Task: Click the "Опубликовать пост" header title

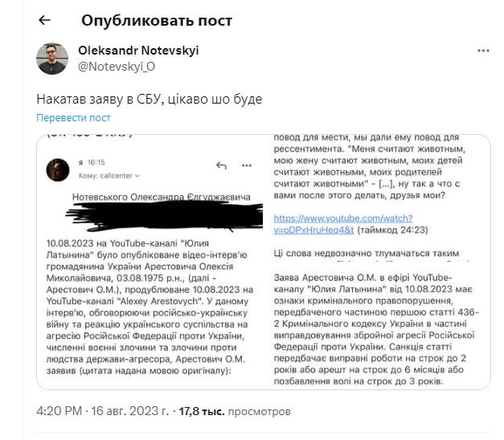Action: 145,20
